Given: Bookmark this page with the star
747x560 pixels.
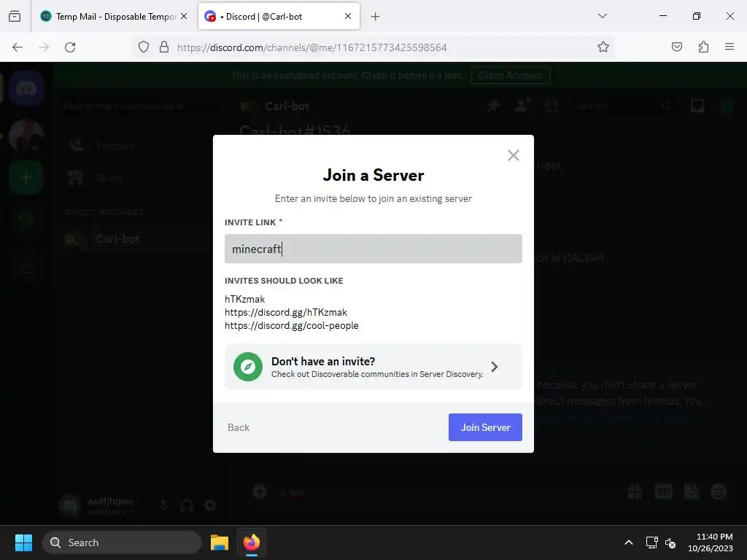Looking at the screenshot, I should [603, 47].
